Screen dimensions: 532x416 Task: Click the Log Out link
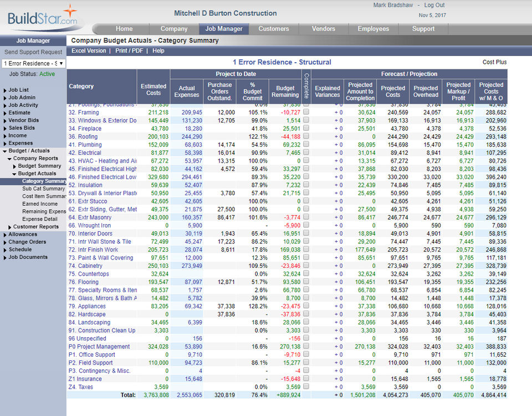tap(434, 5)
